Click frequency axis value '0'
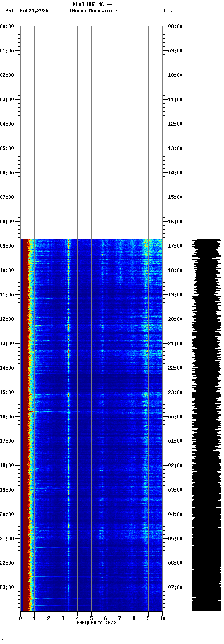Screen dimensions: 224x644 tap(20, 618)
